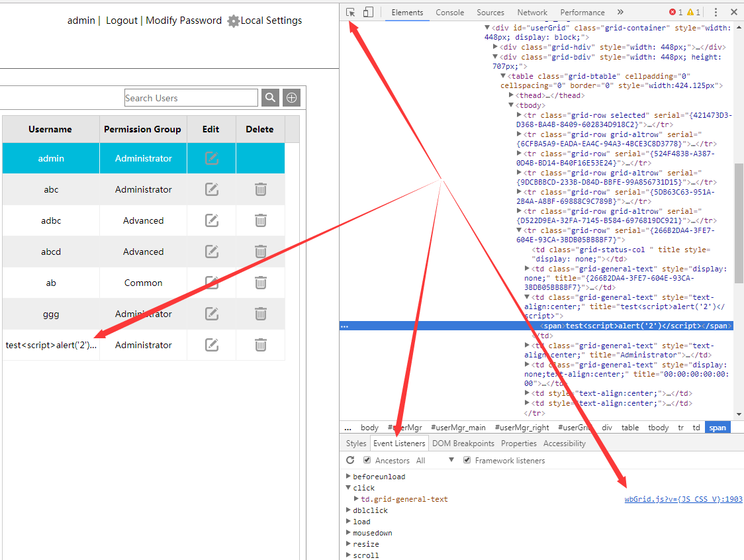Click the Permission Group column header
This screenshot has width=744, height=560.
(142, 129)
